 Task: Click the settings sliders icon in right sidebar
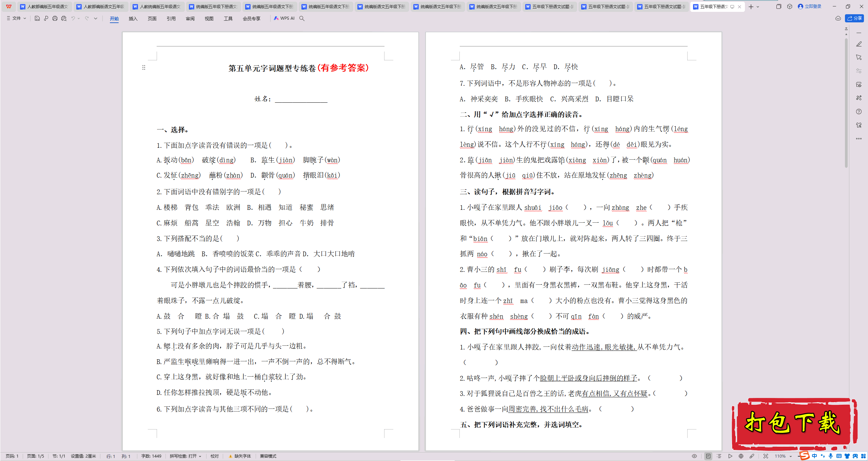859,71
